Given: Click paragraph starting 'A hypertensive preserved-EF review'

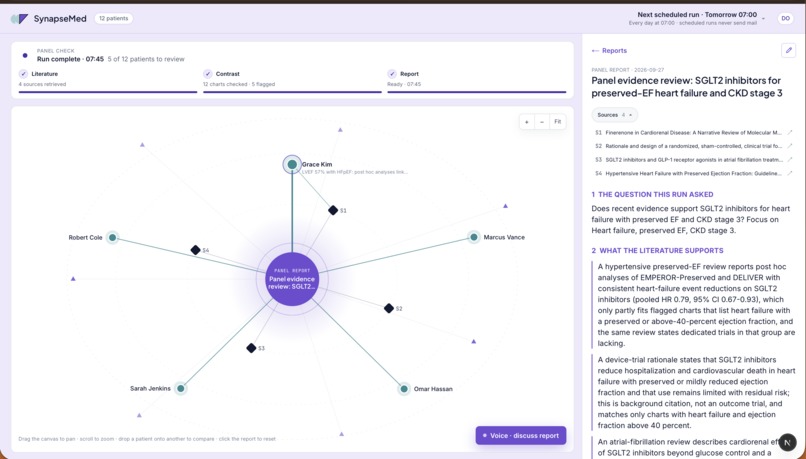Looking at the screenshot, I should 696,305.
